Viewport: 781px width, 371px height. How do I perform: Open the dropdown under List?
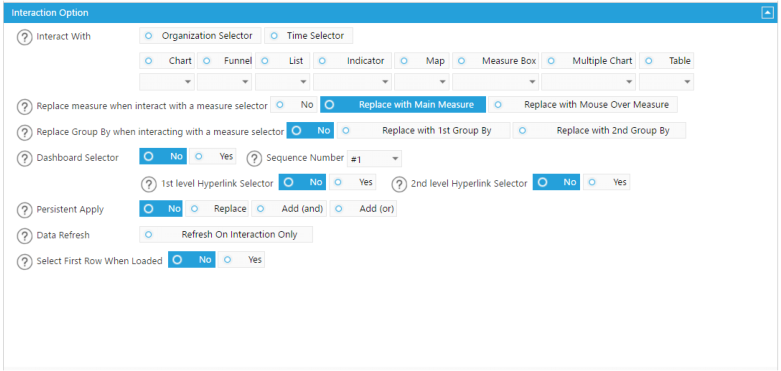[x=282, y=82]
